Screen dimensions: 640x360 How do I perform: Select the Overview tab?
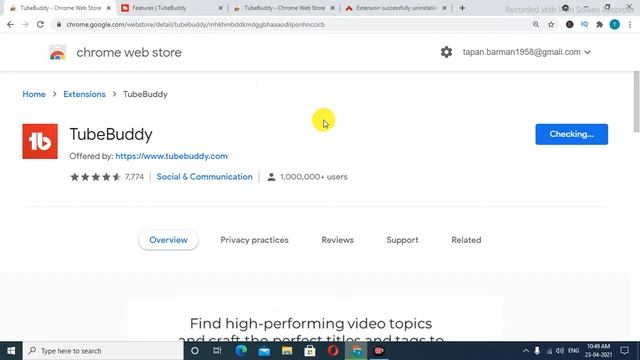click(168, 240)
